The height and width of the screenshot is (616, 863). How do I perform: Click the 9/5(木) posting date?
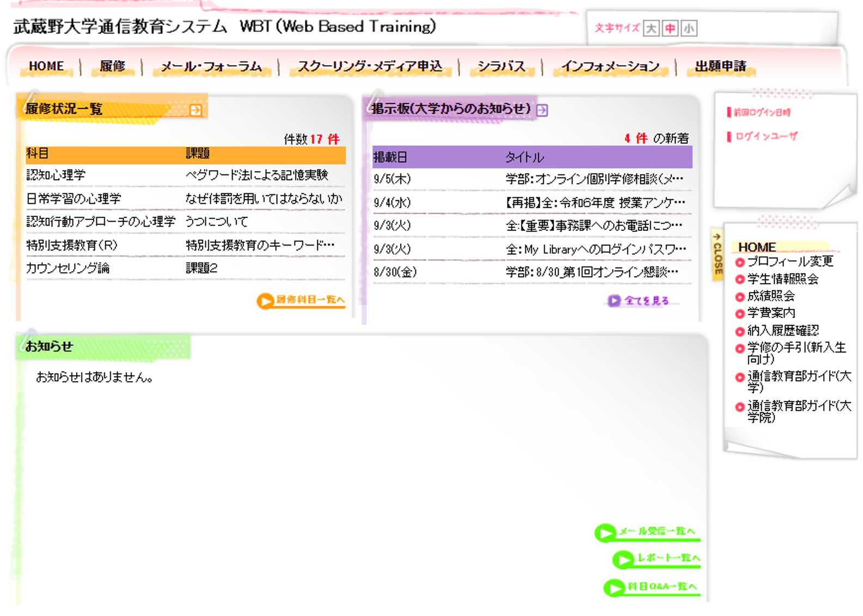coord(392,179)
